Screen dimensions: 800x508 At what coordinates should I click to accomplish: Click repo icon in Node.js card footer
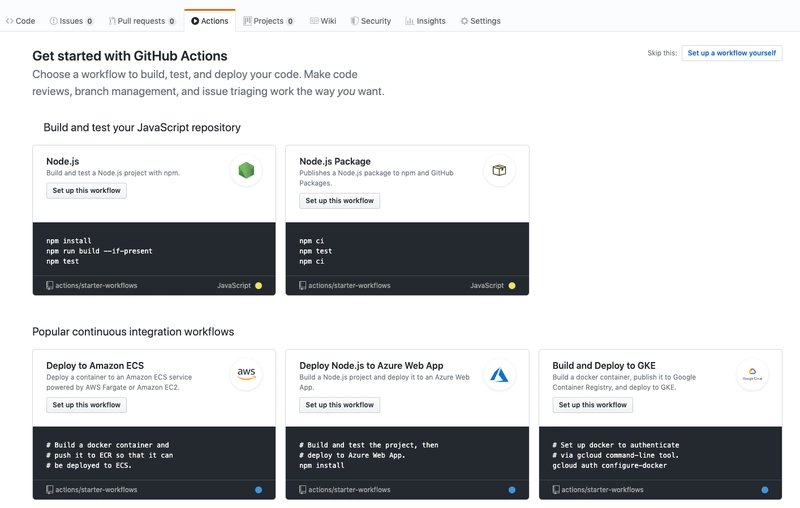point(49,286)
